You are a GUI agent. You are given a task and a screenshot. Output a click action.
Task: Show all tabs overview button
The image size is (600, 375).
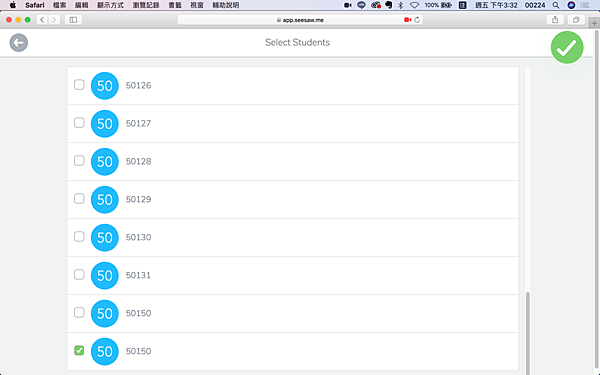pyautogui.click(x=576, y=20)
